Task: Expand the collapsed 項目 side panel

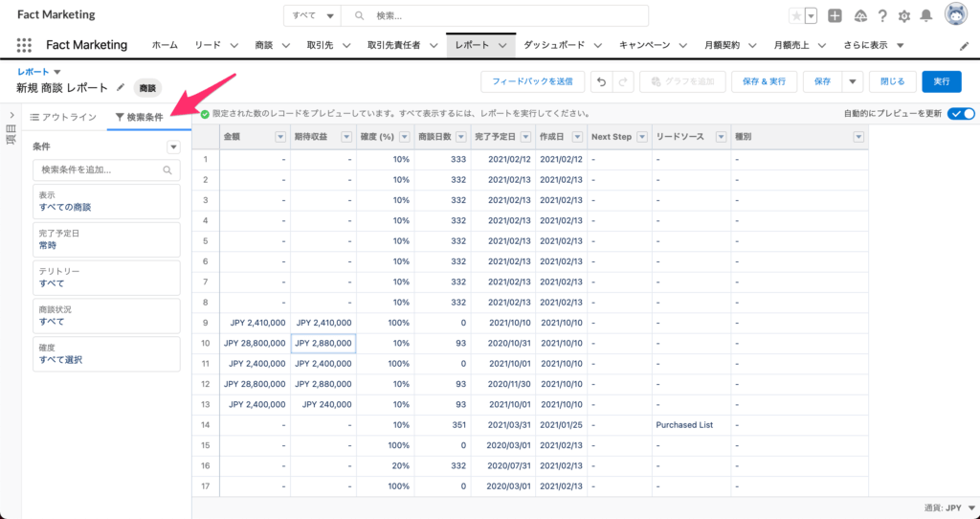Action: [x=11, y=116]
